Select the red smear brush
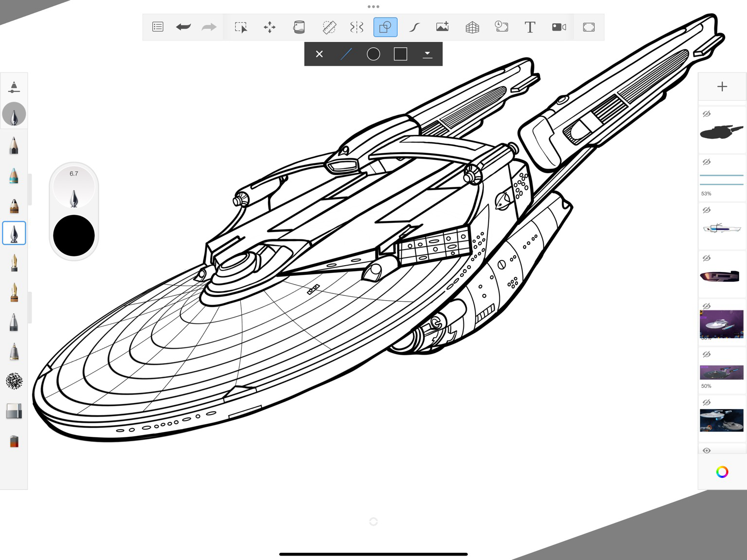The image size is (747, 560). [14, 441]
